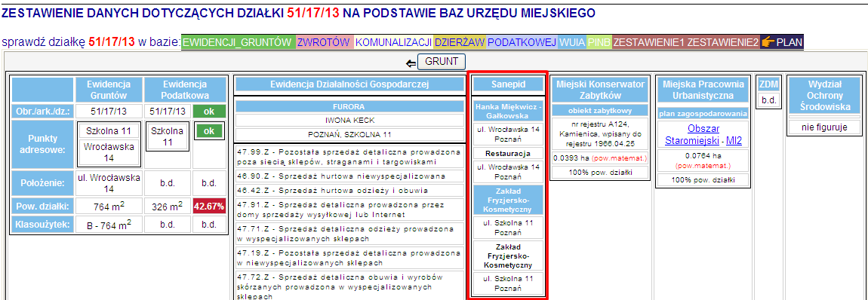Select the Ewidencja Podatkowa column header

click(x=185, y=90)
